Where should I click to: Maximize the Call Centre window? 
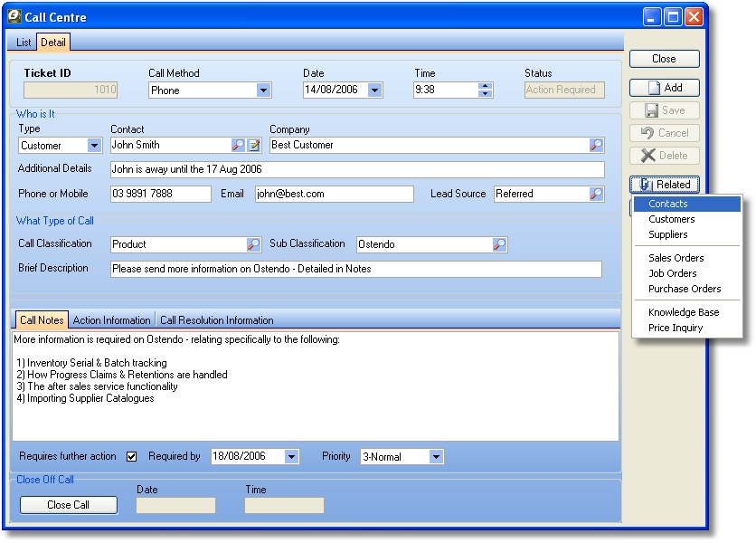(673, 17)
